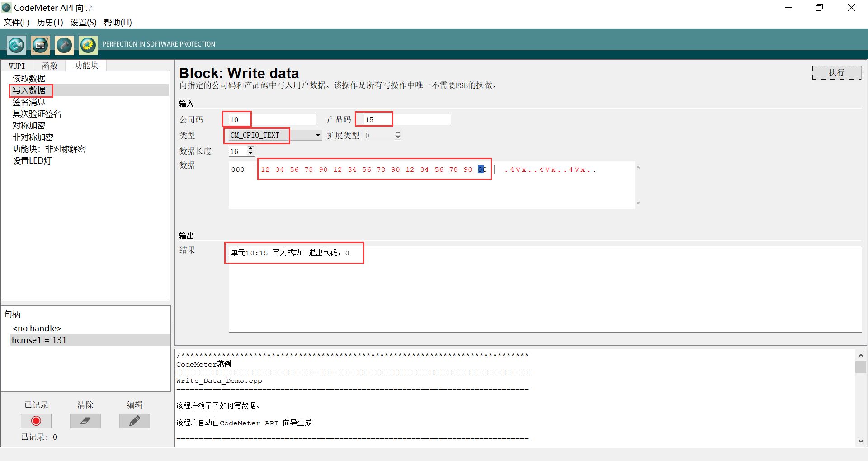This screenshot has height=461, width=868.
Task: Click the Write_Data_Demo.cpp line in code
Action: [x=219, y=381]
